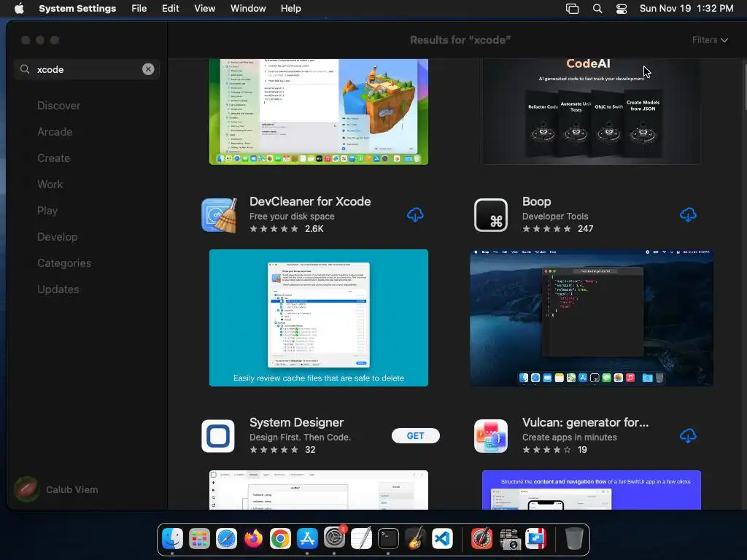This screenshot has height=560, width=747.
Task: Click the search magnifier icon in sidebar
Action: point(25,69)
